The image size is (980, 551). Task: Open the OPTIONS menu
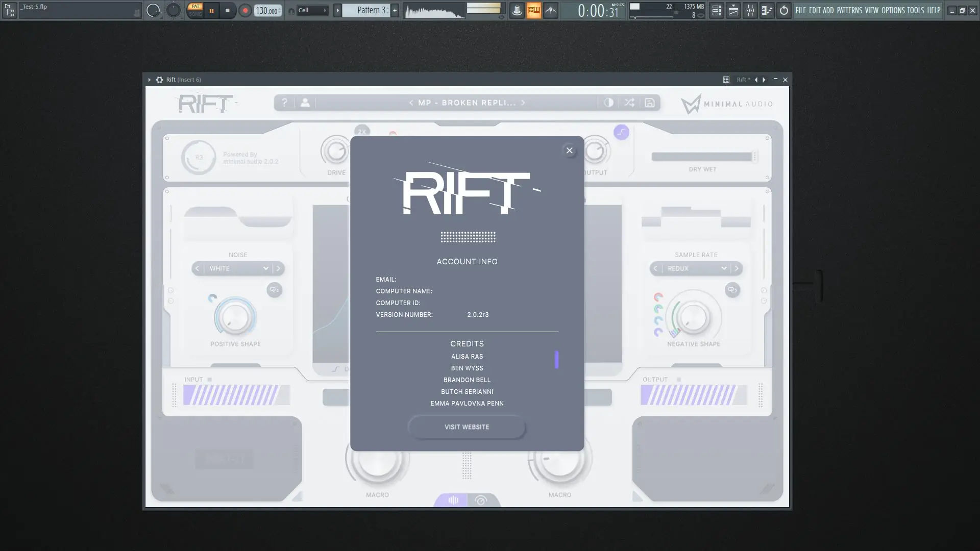point(893,10)
